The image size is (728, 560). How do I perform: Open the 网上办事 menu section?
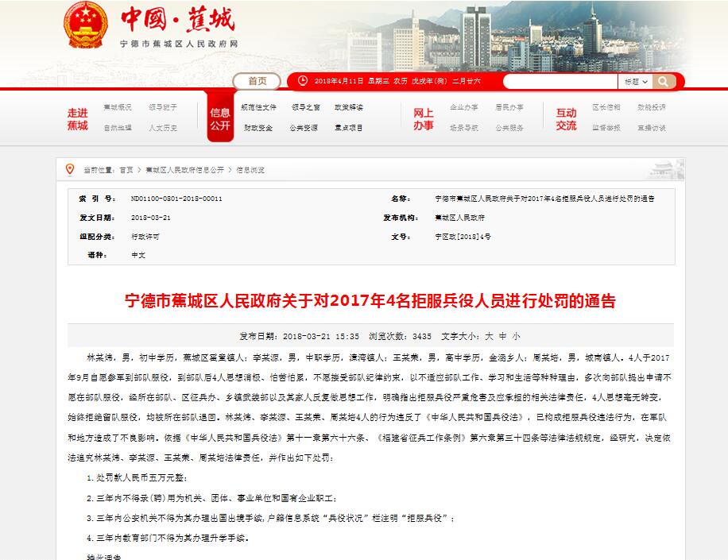[x=423, y=119]
